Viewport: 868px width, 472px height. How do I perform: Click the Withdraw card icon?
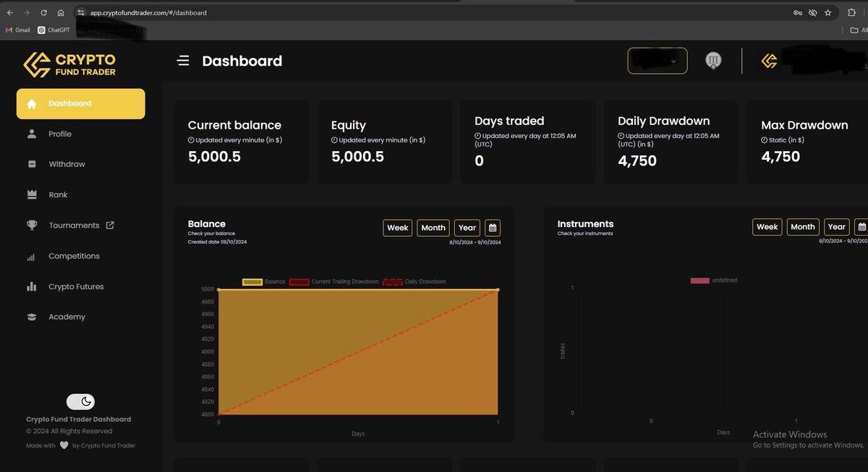tap(32, 163)
